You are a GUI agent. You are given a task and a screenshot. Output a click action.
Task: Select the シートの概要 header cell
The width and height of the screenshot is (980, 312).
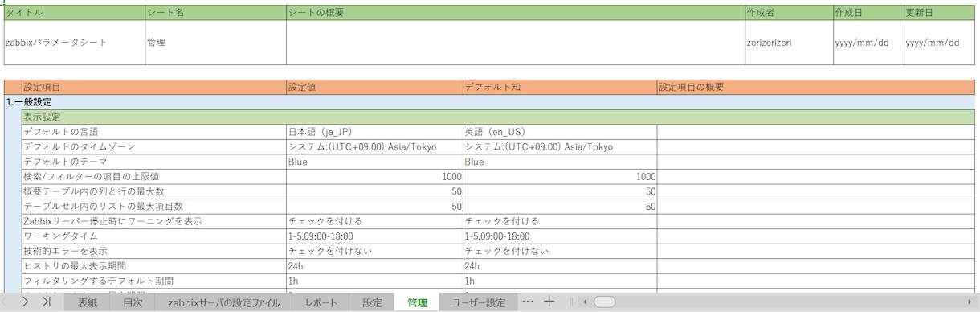[515, 13]
